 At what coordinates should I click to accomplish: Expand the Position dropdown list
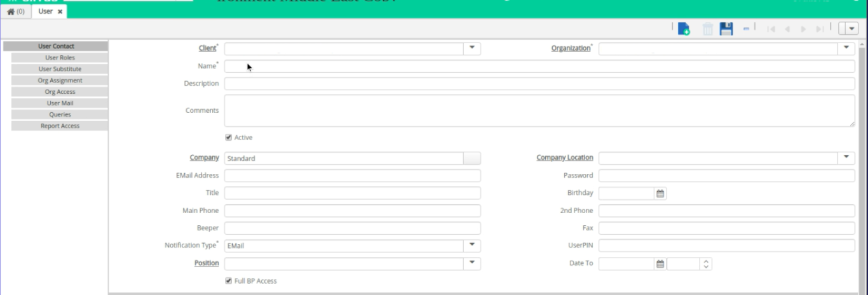point(472,263)
